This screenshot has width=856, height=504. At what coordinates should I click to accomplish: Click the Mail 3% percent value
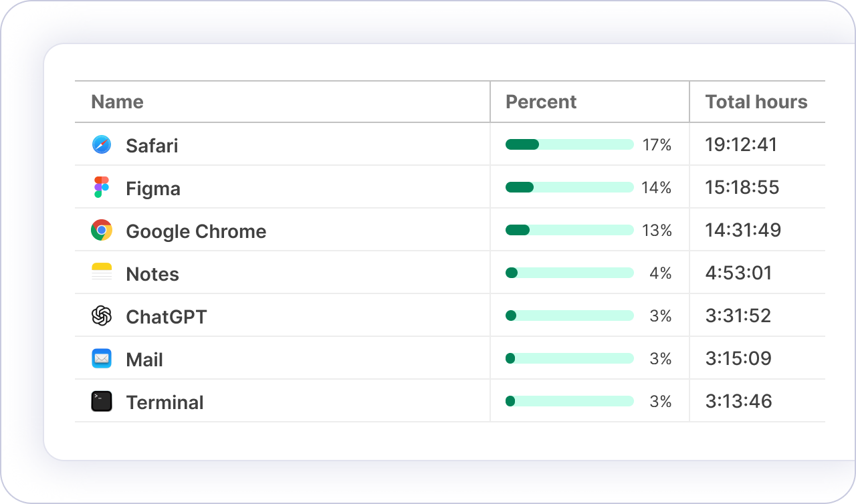[x=660, y=359]
